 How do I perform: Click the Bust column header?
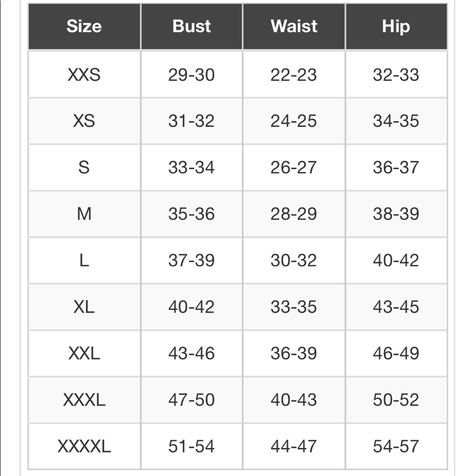191,26
